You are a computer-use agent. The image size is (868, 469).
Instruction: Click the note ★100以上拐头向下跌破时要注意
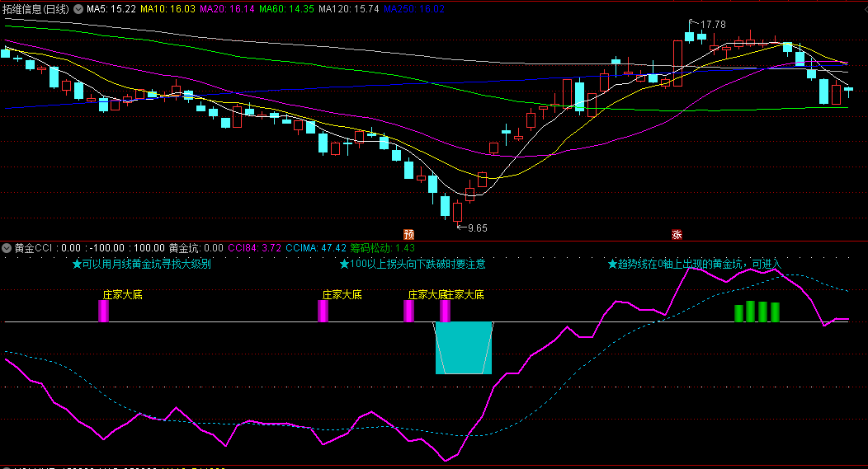click(x=413, y=264)
